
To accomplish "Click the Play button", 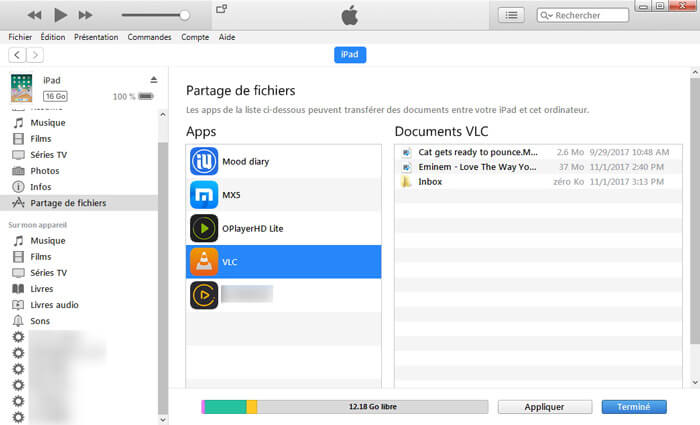I will click(x=60, y=15).
